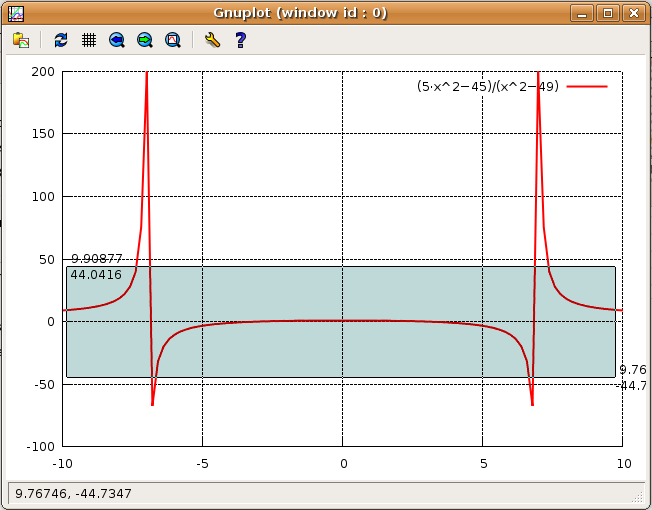Click x-axis label -10
The image size is (652, 510).
click(x=62, y=464)
